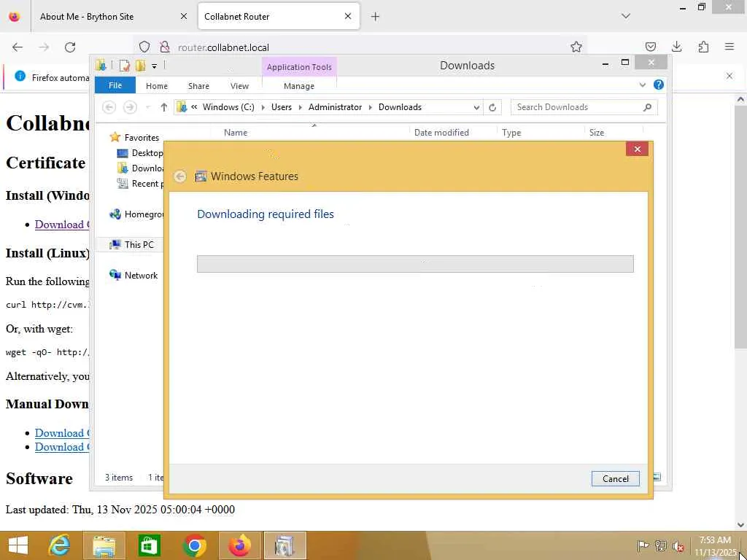This screenshot has height=560, width=747.
Task: Click the Explorer help question mark icon
Action: [659, 85]
